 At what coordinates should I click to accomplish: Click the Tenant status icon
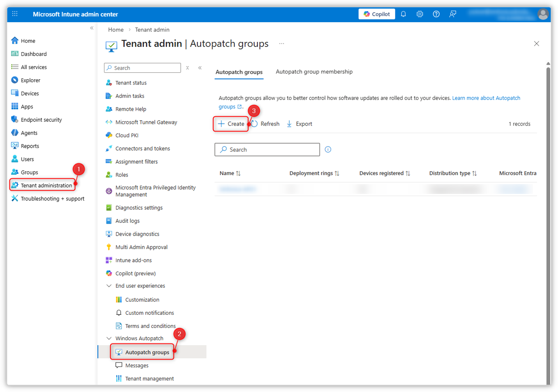pos(109,83)
